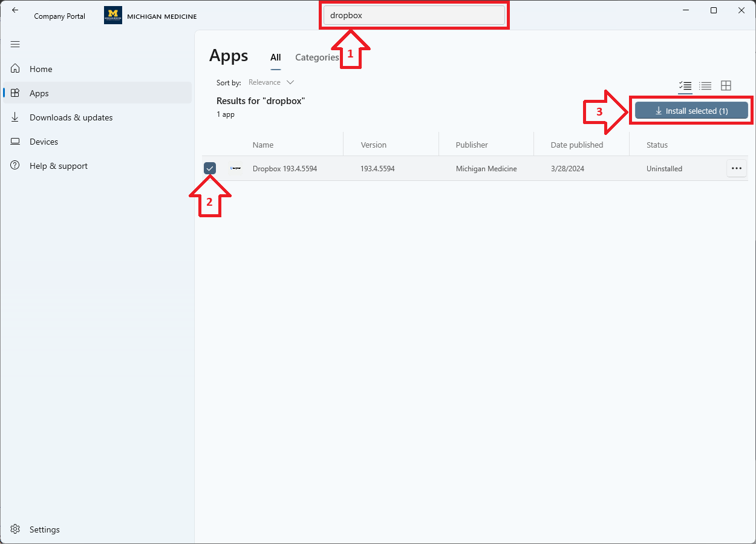Open Settings at sidebar bottom

44,529
